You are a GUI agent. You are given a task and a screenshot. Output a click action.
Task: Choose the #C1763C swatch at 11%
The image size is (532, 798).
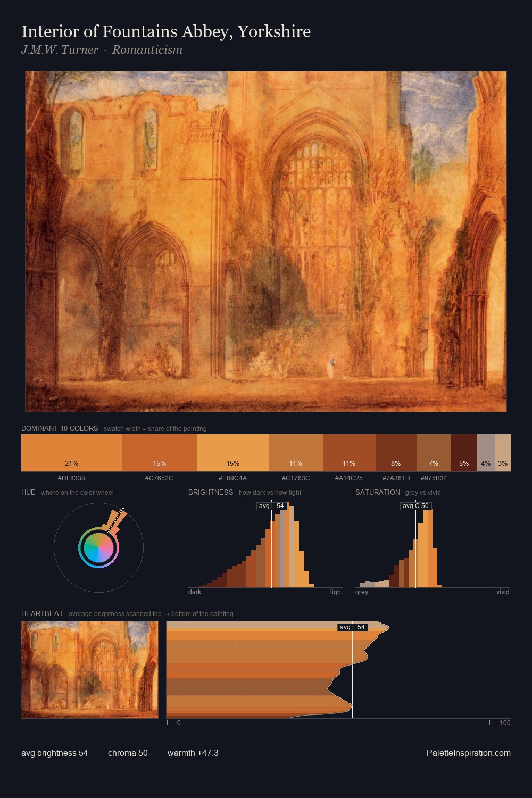point(296,453)
